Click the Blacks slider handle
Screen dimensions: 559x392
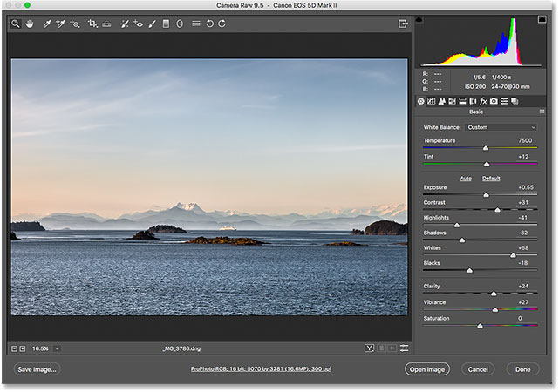(x=470, y=271)
